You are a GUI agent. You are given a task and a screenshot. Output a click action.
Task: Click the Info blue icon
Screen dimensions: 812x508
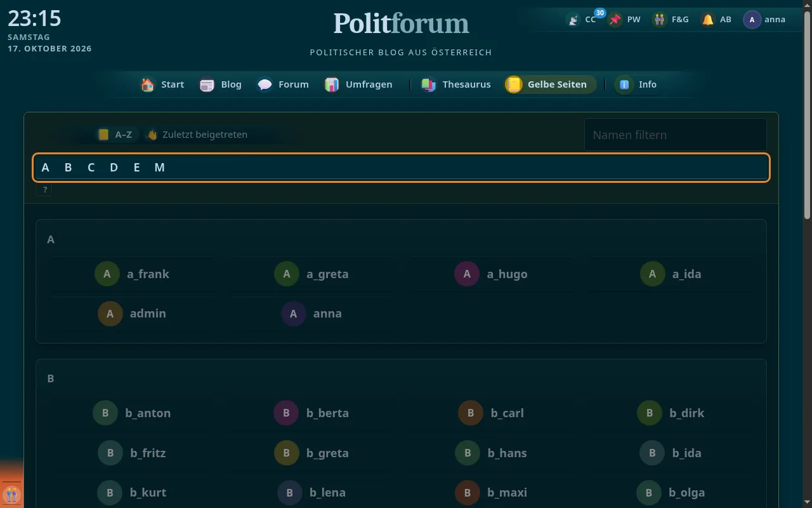(x=625, y=84)
